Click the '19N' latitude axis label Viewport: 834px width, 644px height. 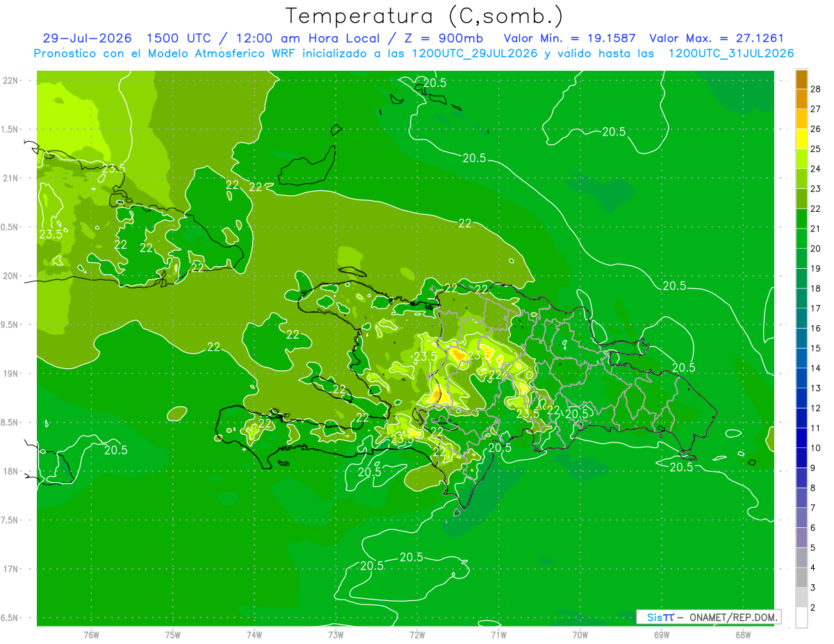click(x=10, y=374)
